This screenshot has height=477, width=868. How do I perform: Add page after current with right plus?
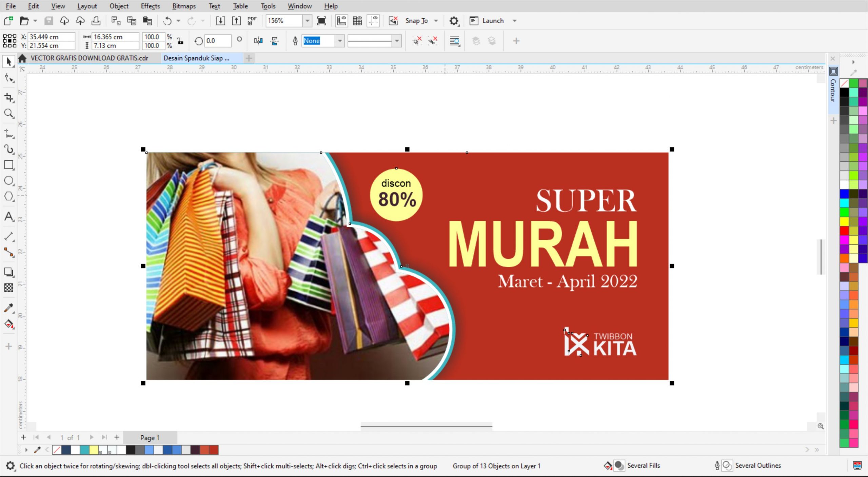coord(117,437)
